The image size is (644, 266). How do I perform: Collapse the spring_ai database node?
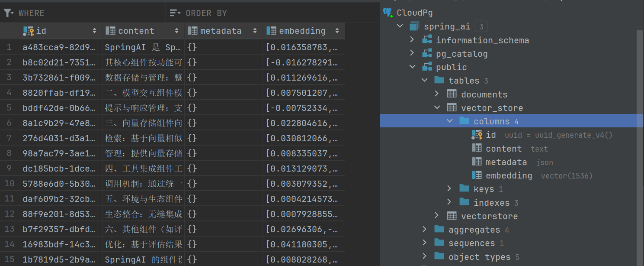[400, 26]
